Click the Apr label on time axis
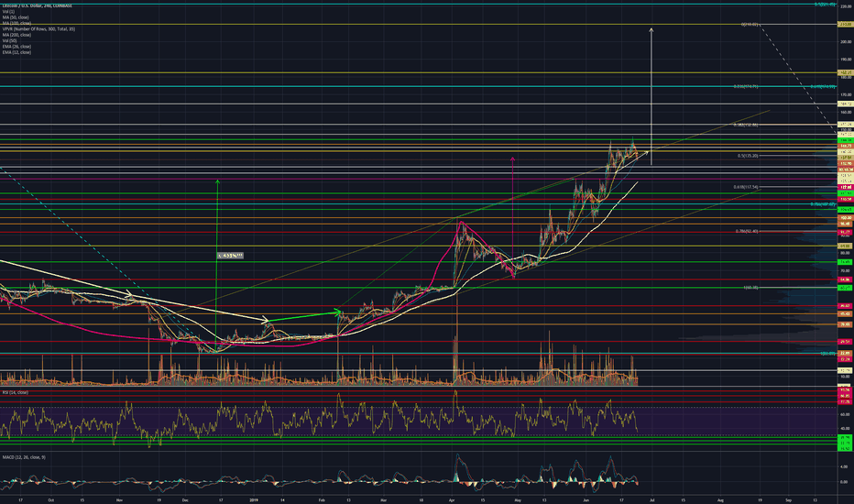 tap(452, 499)
